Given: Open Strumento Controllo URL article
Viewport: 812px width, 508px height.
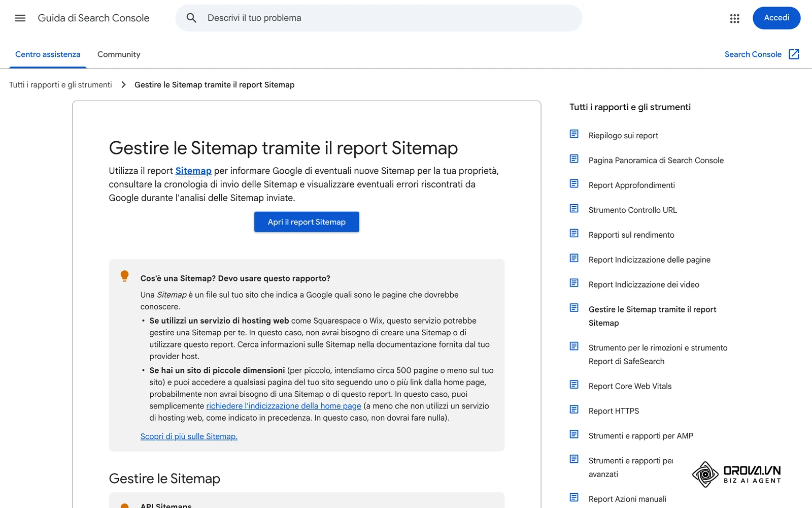Looking at the screenshot, I should pos(633,210).
